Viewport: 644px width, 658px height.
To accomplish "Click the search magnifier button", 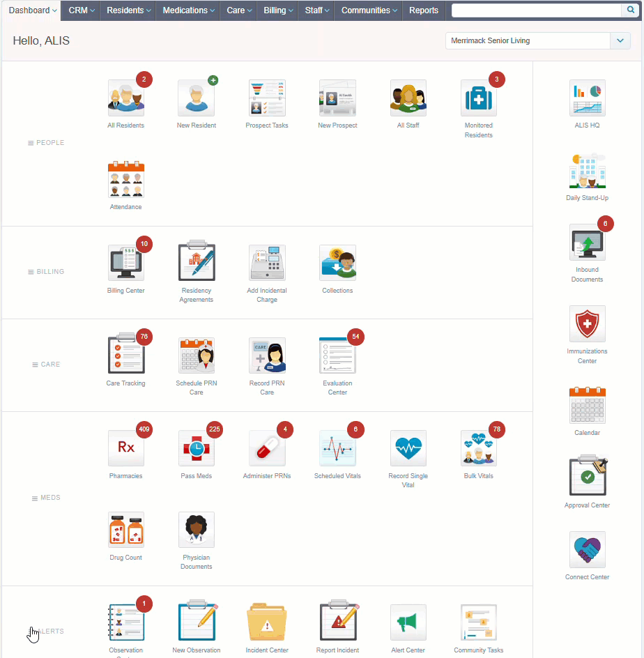I will coord(631,10).
